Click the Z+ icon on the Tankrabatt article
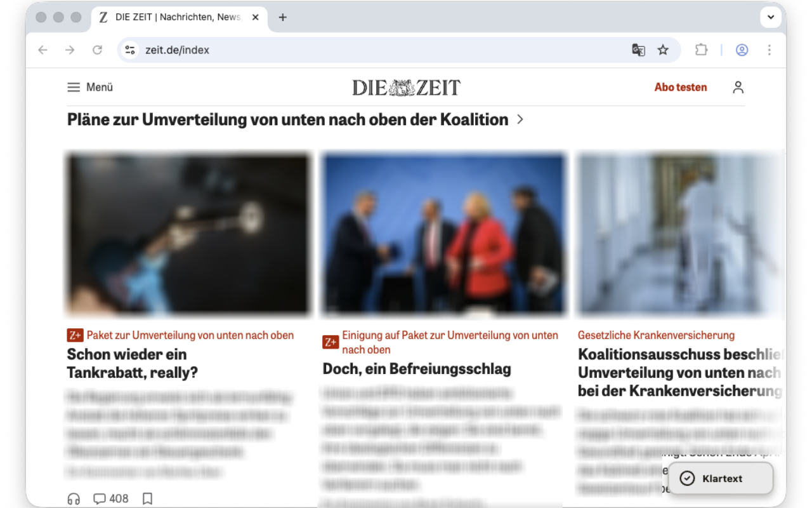Screen dimensions: 812x508 (74, 335)
